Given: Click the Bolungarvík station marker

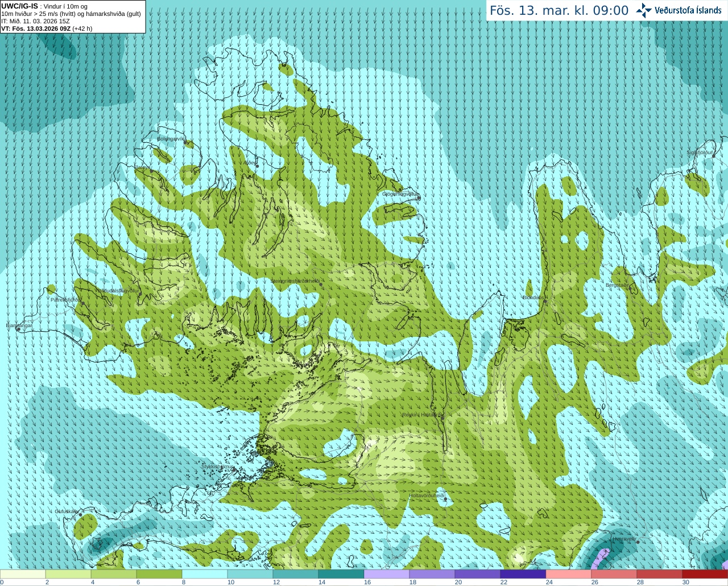Looking at the screenshot, I should (185, 143).
